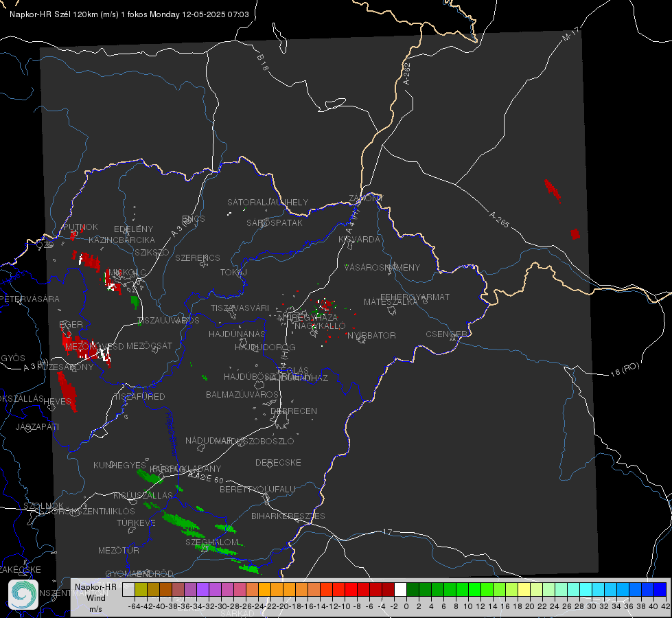Click the Hajdú-Bihar county label
Screen dimensions: 672x618
171,434
